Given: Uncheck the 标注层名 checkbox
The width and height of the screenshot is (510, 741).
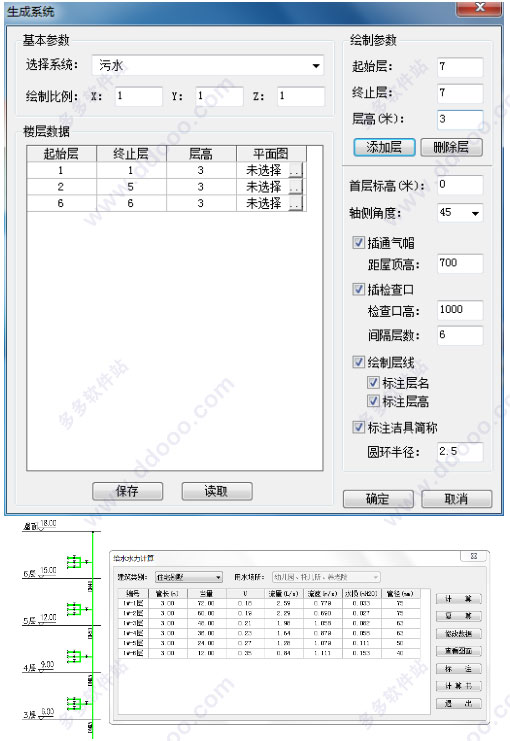Looking at the screenshot, I should point(373,382).
